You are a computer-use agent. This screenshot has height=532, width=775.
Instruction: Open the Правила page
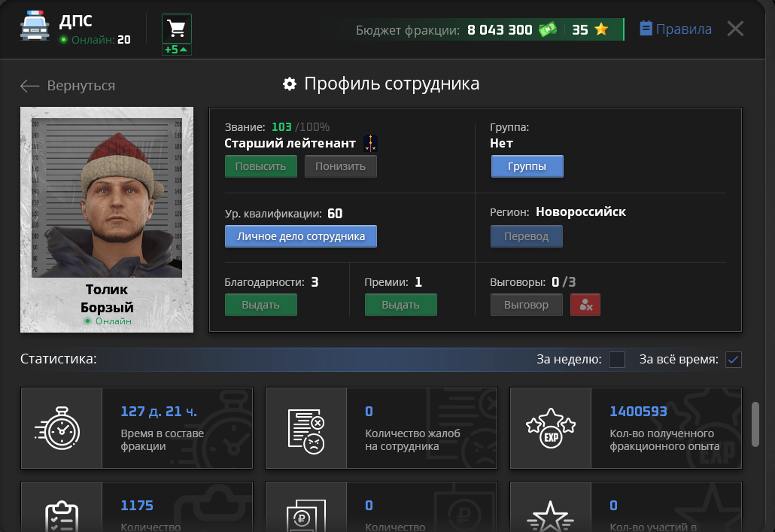pyautogui.click(x=675, y=29)
